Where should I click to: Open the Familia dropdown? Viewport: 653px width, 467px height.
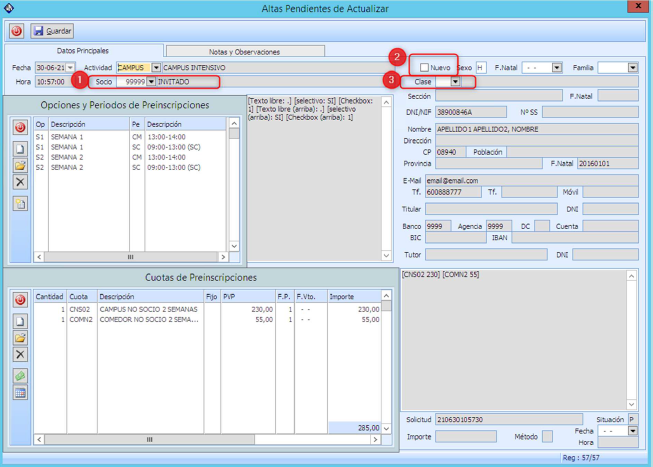tap(632, 67)
